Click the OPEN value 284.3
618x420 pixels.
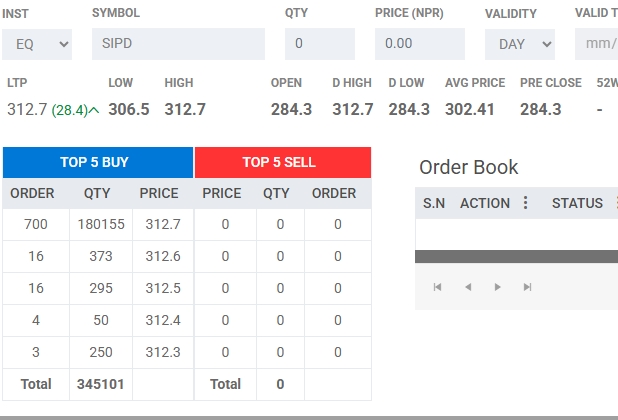pyautogui.click(x=291, y=109)
